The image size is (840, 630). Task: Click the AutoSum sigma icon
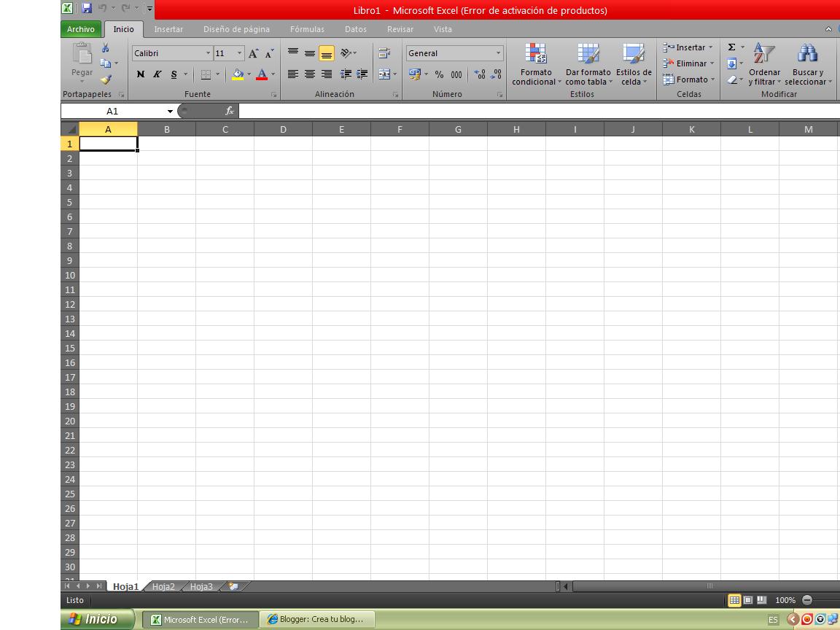[x=731, y=47]
